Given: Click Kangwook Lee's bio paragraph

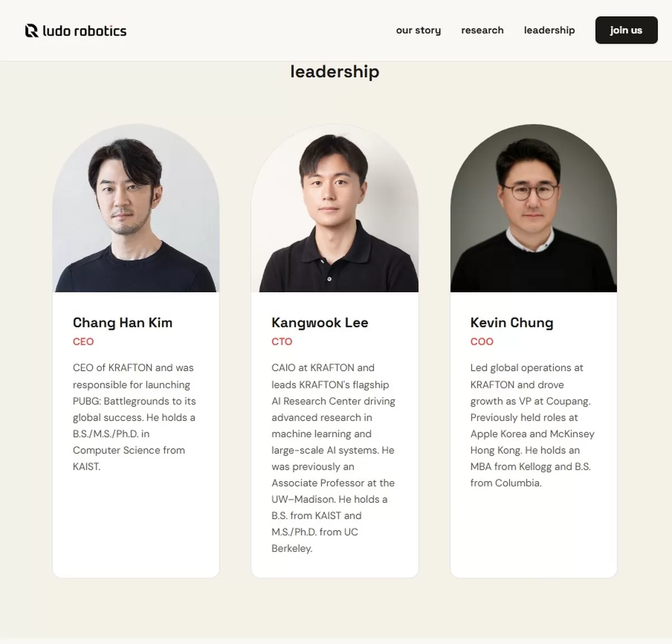Looking at the screenshot, I should [333, 458].
